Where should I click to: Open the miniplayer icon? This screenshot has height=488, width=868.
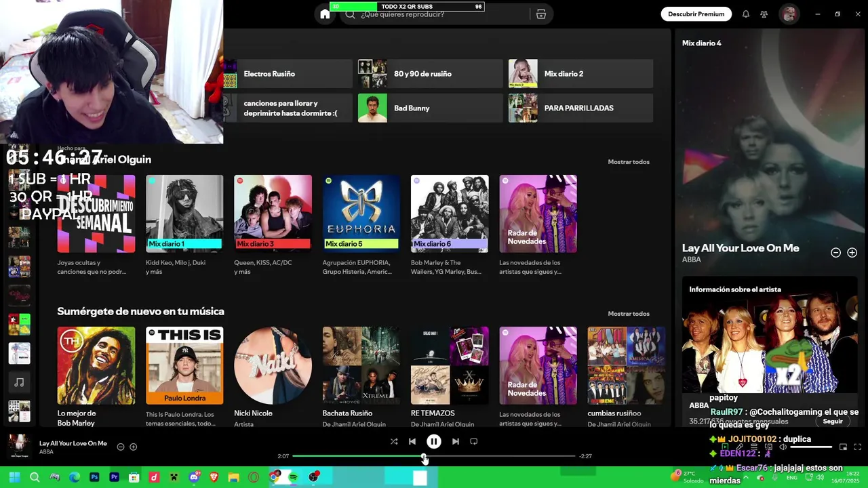(x=844, y=447)
